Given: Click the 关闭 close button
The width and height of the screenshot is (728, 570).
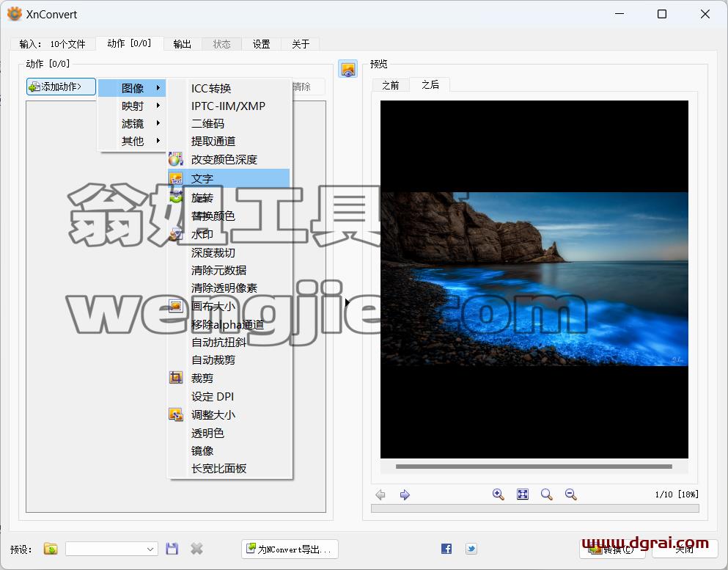Looking at the screenshot, I should tap(685, 549).
